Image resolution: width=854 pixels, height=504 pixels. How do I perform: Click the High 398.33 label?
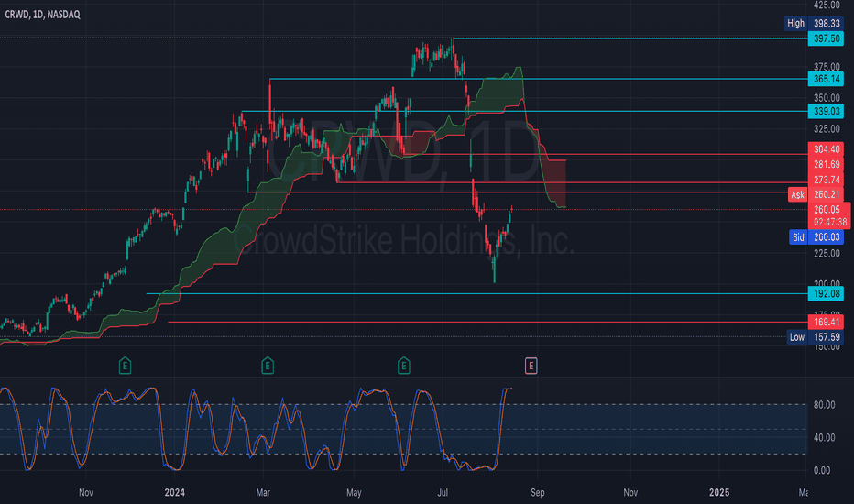(x=814, y=24)
